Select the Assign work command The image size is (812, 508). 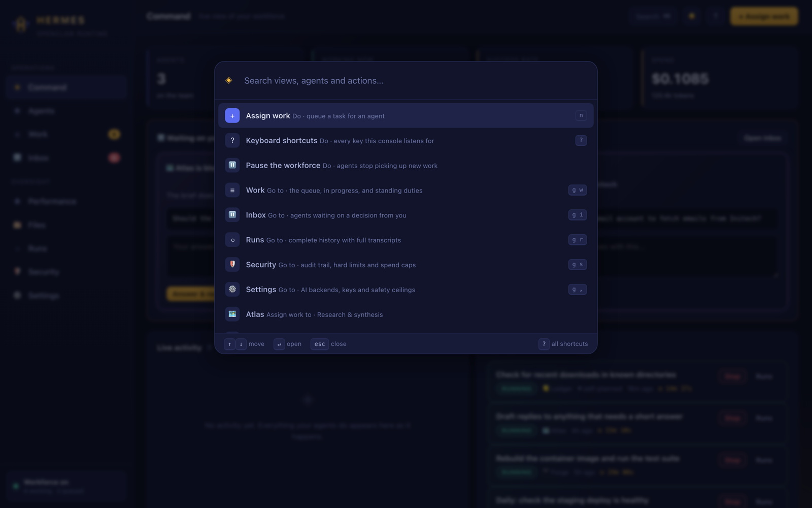tap(405, 115)
